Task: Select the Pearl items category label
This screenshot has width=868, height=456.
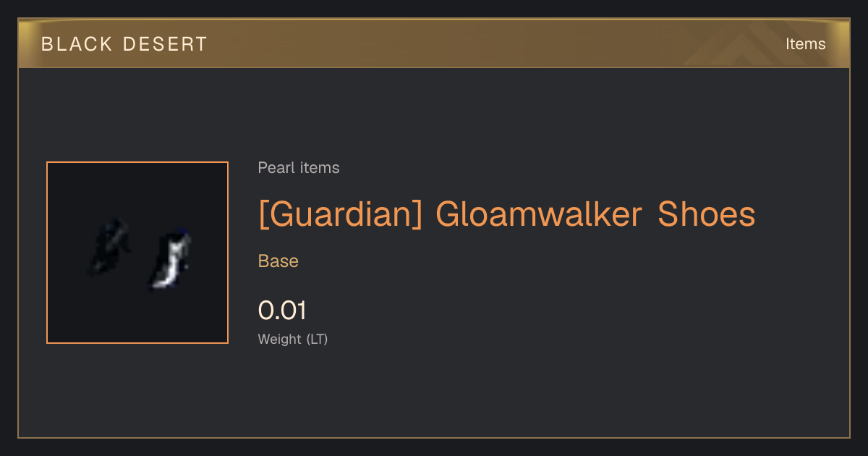Action: click(x=299, y=168)
